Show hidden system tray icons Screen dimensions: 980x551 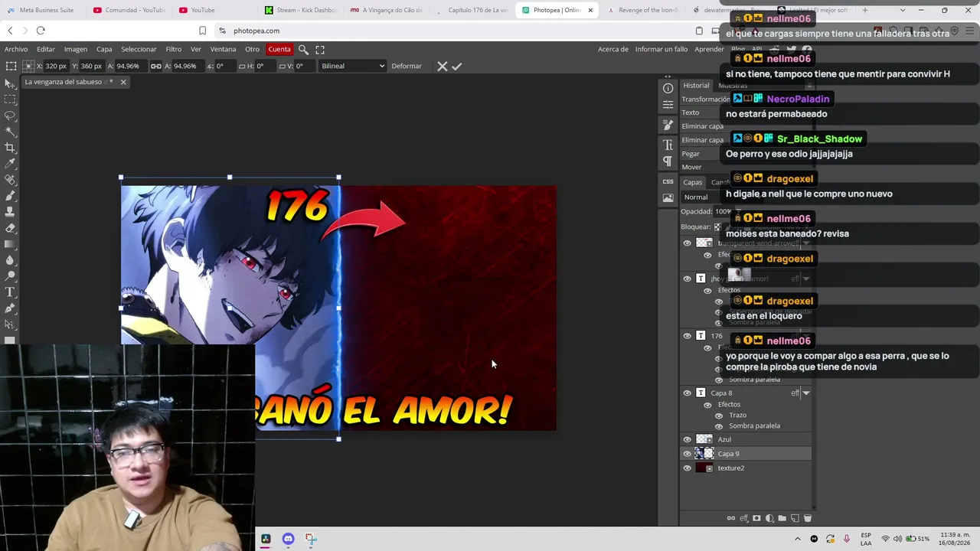point(798,539)
